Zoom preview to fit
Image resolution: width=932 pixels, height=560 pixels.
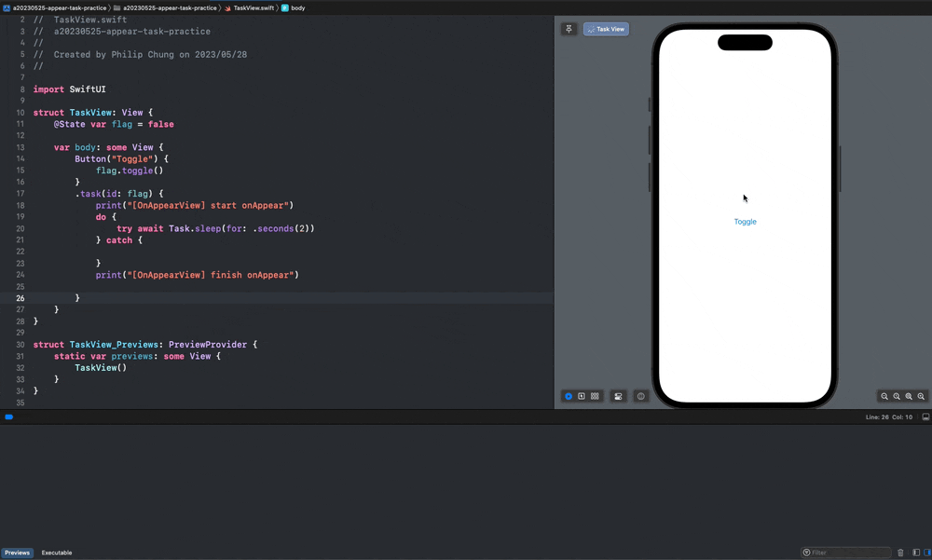pos(909,397)
